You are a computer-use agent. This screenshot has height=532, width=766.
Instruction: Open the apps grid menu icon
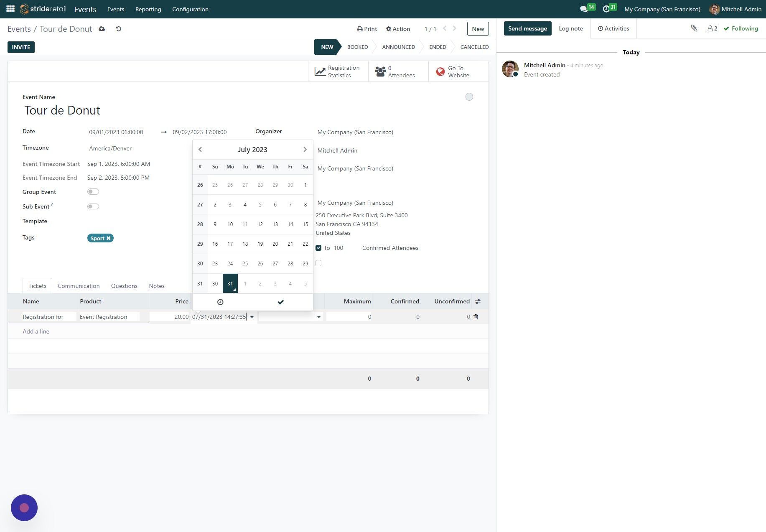(x=10, y=9)
